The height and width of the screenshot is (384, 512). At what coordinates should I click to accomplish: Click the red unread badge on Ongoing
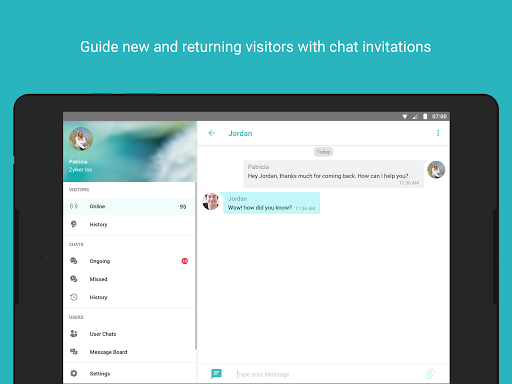click(x=185, y=261)
